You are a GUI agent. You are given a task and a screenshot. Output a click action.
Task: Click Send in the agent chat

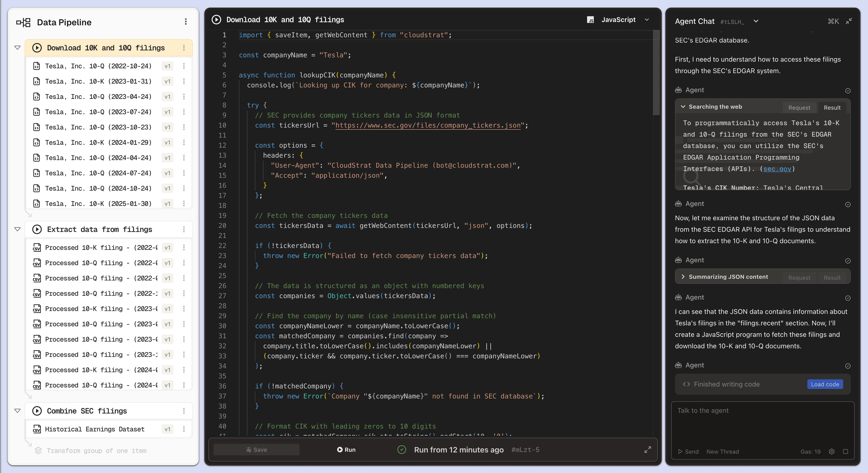pyautogui.click(x=688, y=451)
